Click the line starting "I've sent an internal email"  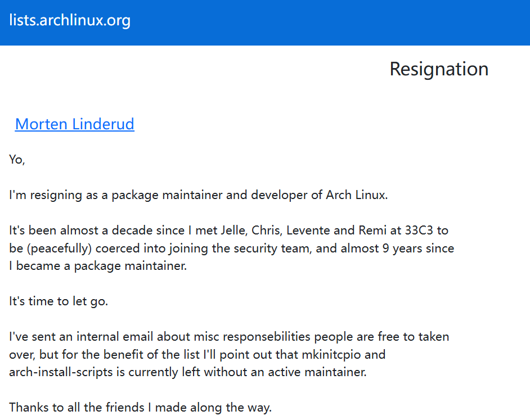pos(229,337)
